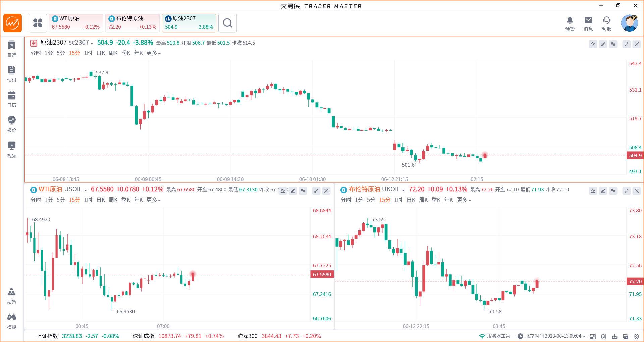Viewport: 644px width, 342px height.
Task: Select drawing pencil tool on 原油2307 chart
Action: click(x=603, y=44)
